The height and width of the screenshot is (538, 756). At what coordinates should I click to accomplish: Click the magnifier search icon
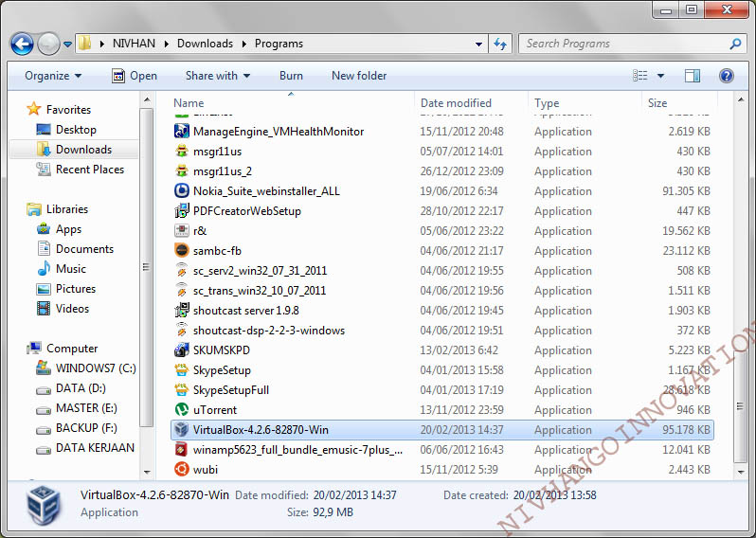coord(735,44)
